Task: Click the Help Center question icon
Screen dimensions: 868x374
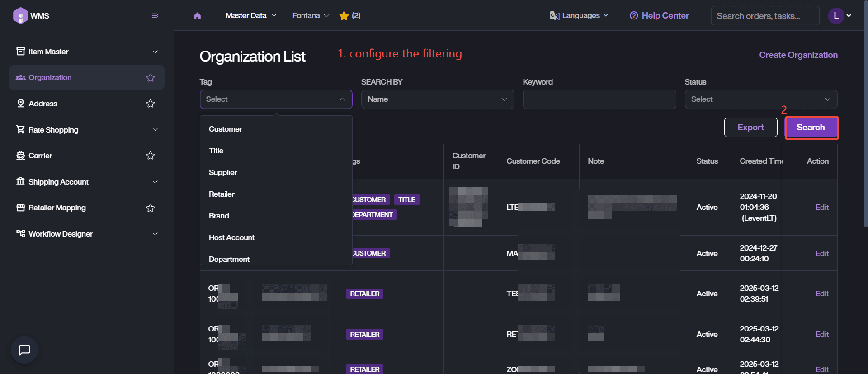Action: pos(634,16)
